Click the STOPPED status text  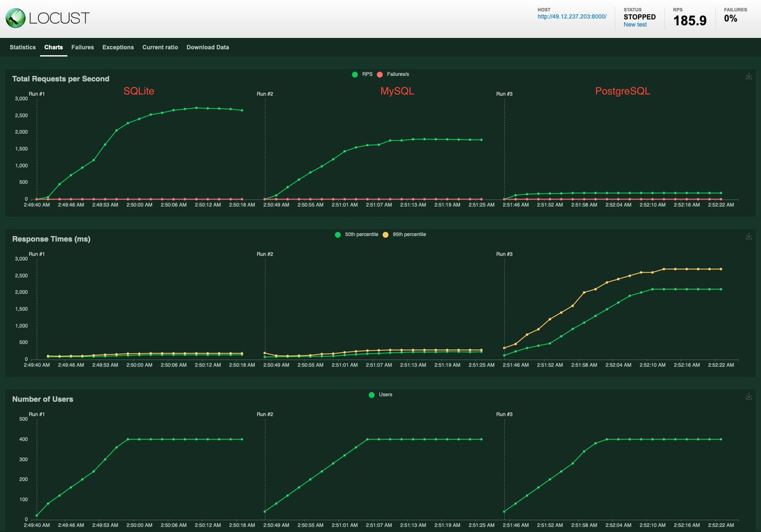(x=639, y=17)
